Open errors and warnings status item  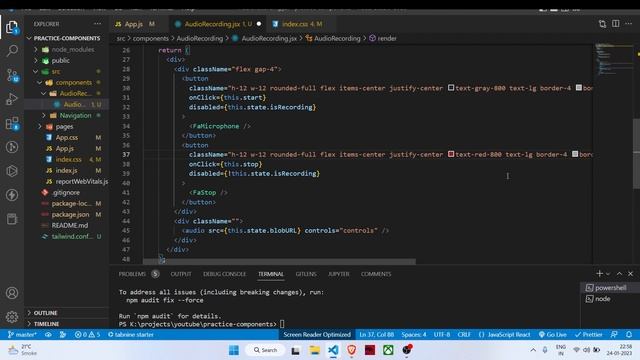pyautogui.click(x=87, y=334)
